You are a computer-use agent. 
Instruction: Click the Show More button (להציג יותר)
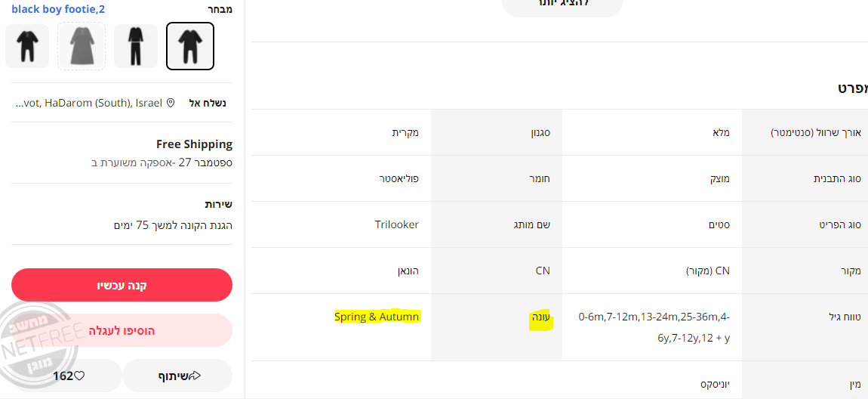click(x=562, y=4)
